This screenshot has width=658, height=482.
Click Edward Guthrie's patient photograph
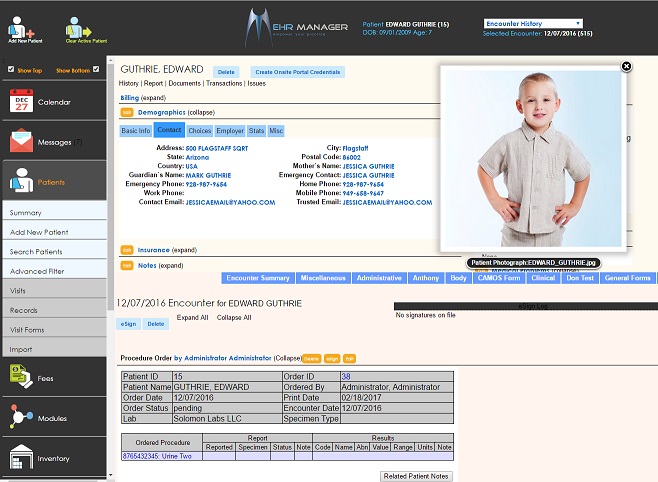coord(531,160)
